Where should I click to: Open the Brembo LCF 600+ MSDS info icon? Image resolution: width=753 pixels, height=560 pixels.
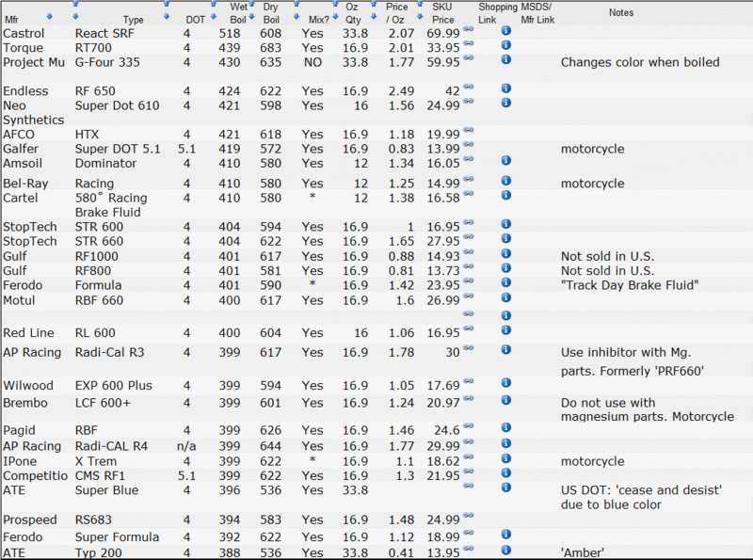pyautogui.click(x=505, y=400)
